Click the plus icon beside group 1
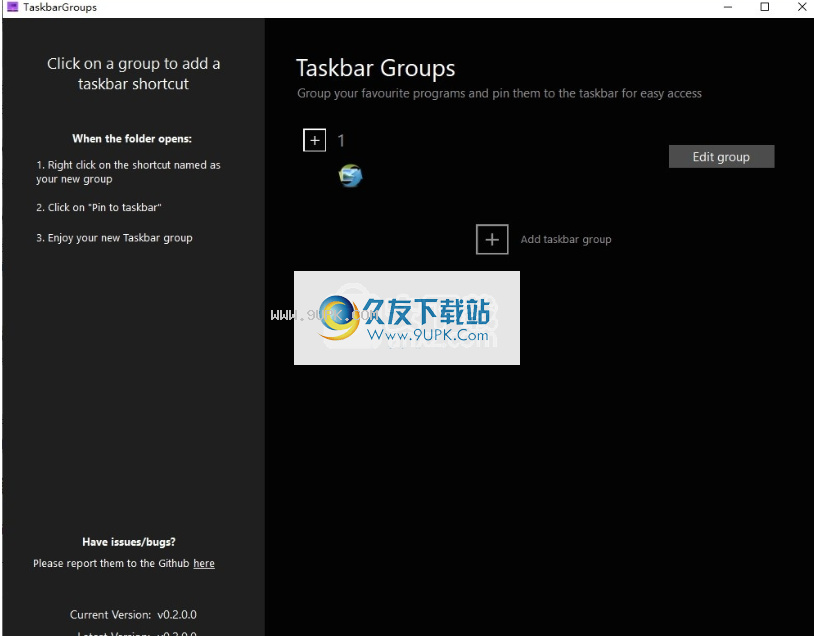This screenshot has height=636, width=814. coord(314,140)
